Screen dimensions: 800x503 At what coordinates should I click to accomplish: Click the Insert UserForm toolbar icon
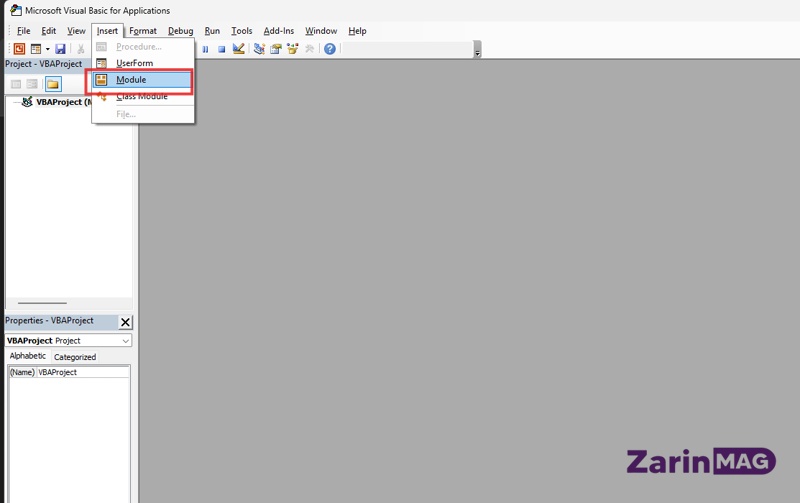click(36, 49)
